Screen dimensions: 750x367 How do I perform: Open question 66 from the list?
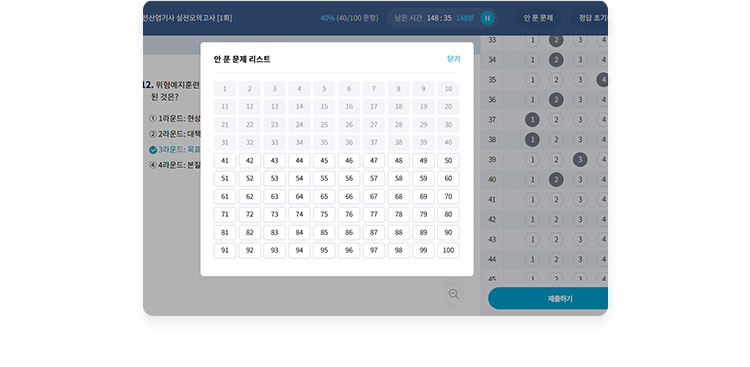(349, 197)
